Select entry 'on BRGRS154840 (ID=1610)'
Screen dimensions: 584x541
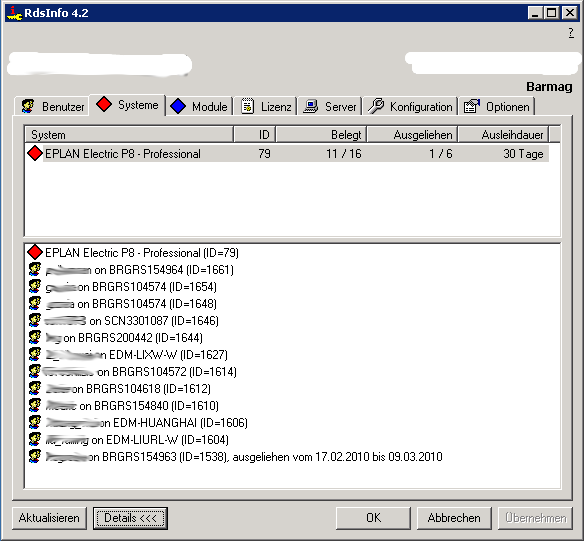(149, 406)
